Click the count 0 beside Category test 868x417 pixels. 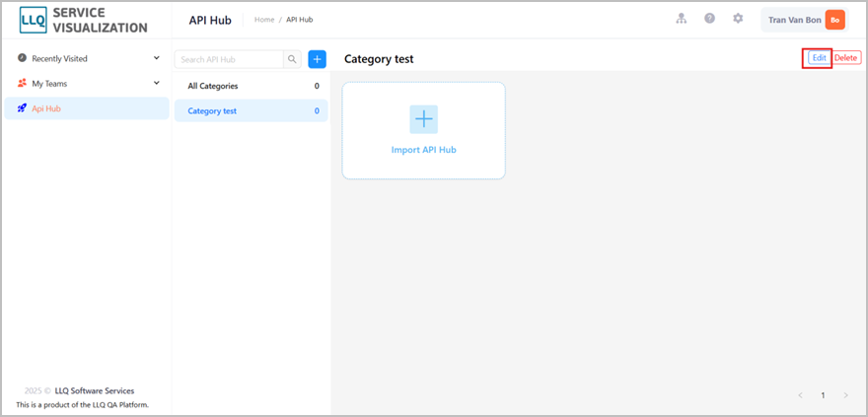[317, 110]
